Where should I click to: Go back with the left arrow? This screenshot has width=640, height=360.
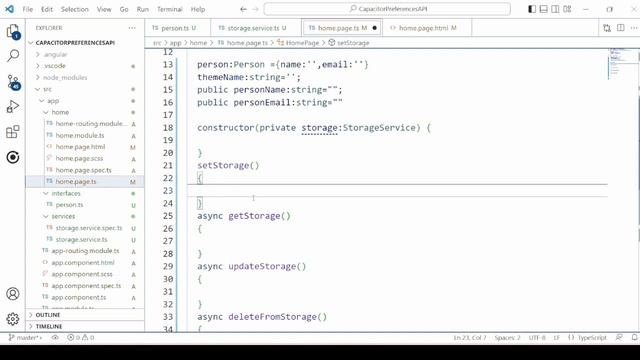pos(243,9)
